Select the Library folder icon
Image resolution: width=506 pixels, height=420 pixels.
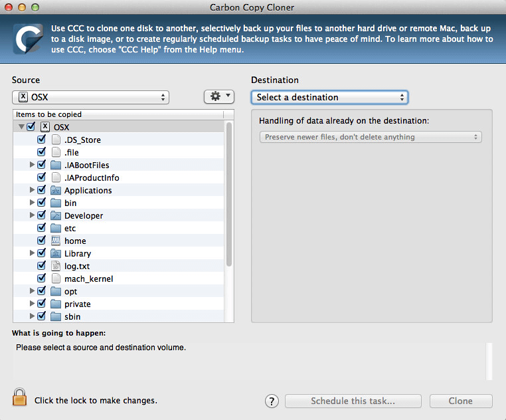point(56,254)
